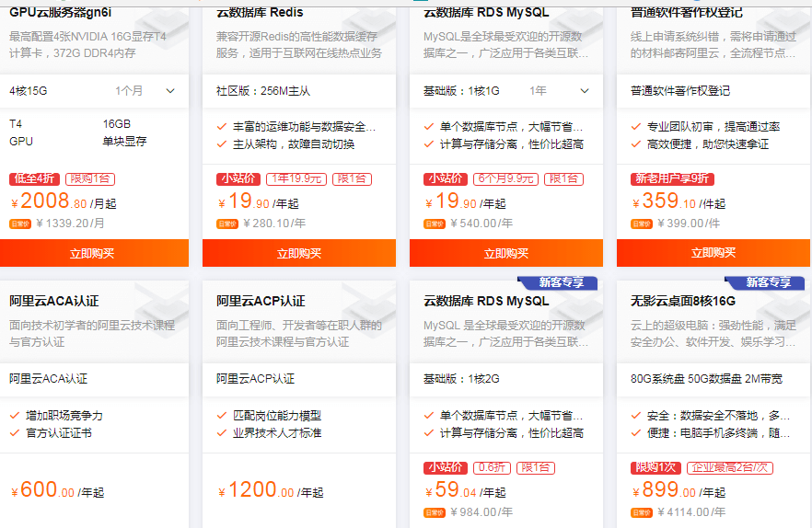Click 新客专享 ribbon on 无影云桌面 card
The width and height of the screenshot is (812, 528).
point(765,282)
